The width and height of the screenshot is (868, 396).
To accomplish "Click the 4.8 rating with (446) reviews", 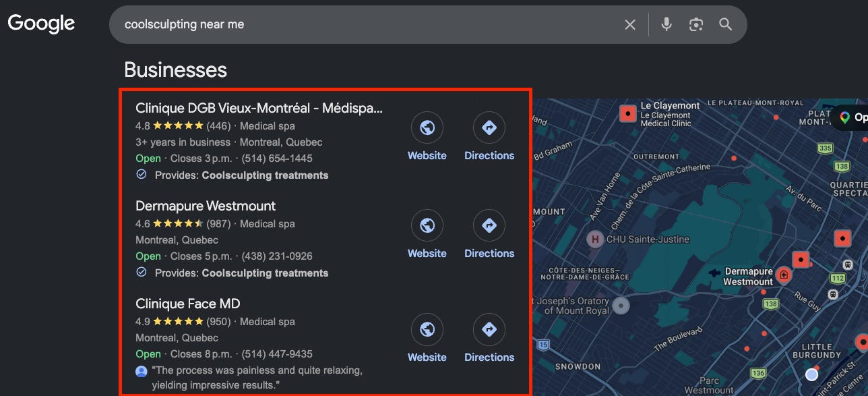I will tap(183, 125).
